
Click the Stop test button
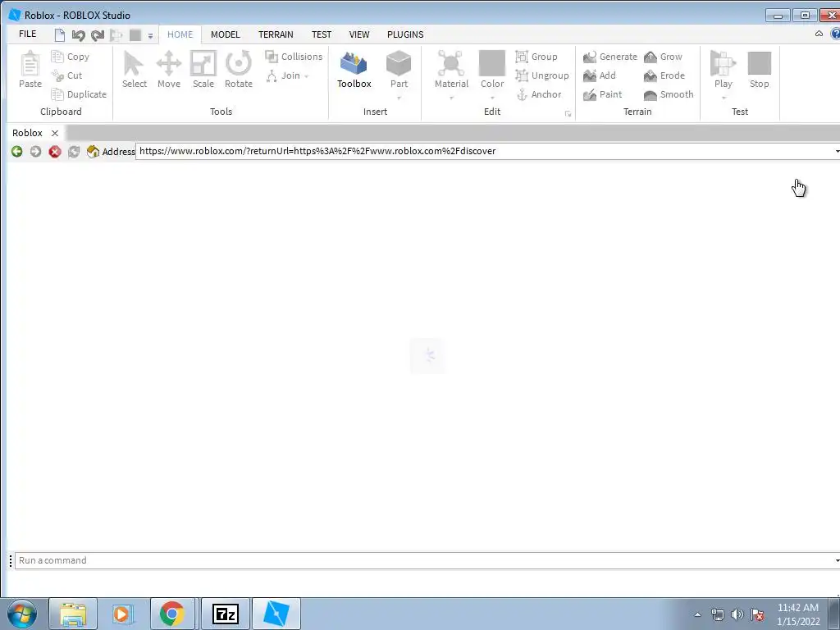759,70
